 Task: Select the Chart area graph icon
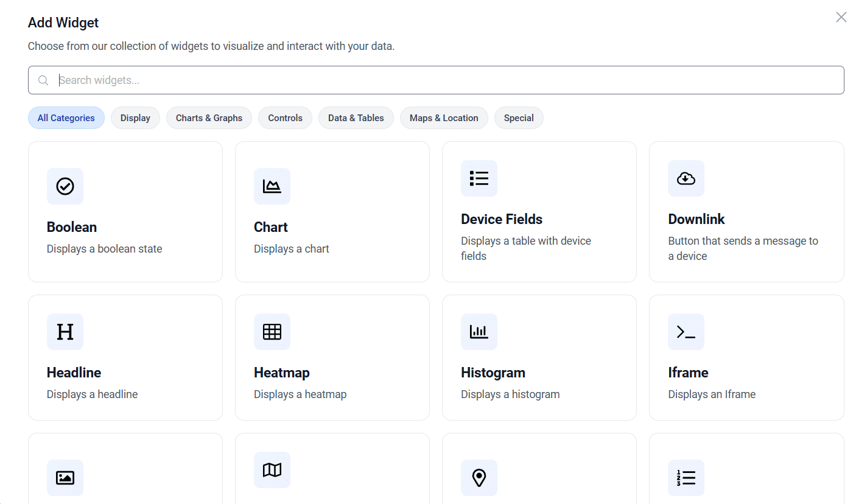272,186
